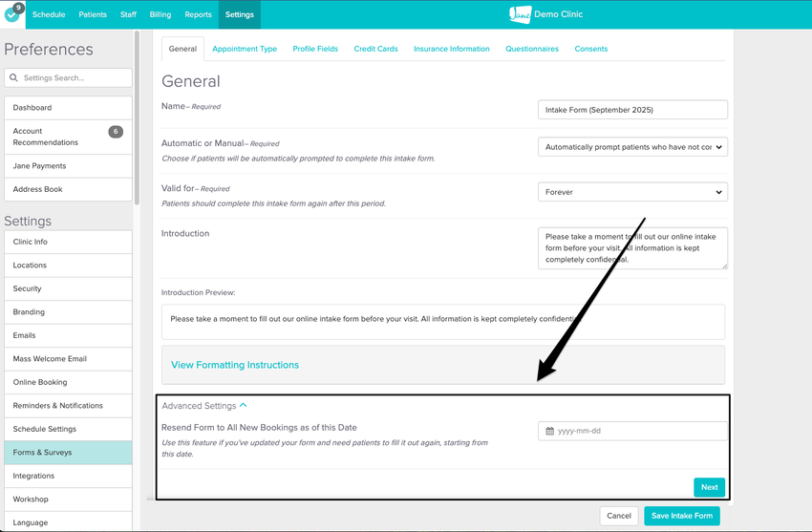Click the Introduction text area
Image resolution: width=812 pixels, height=532 pixels.
[x=632, y=248]
